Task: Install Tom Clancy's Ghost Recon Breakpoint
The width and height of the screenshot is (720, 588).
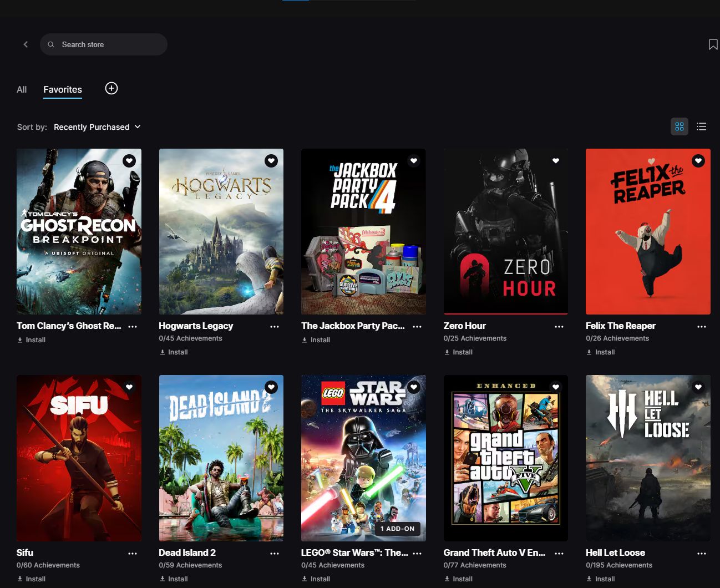Action: click(x=32, y=340)
